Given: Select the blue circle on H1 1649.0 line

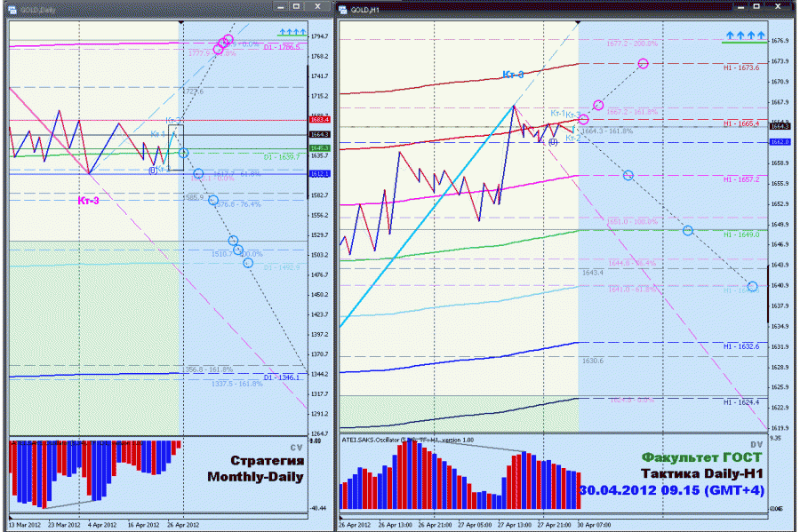Looking at the screenshot, I should pyautogui.click(x=688, y=230).
